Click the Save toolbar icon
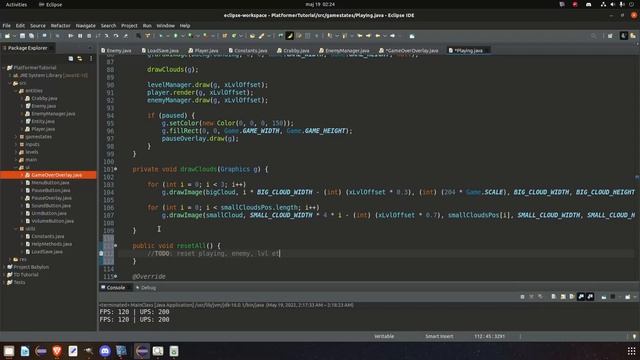 coord(22,36)
